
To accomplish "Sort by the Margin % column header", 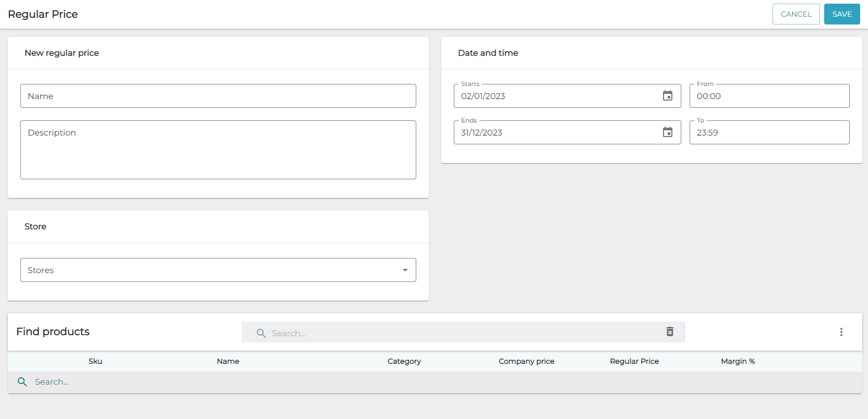I will 738,361.
